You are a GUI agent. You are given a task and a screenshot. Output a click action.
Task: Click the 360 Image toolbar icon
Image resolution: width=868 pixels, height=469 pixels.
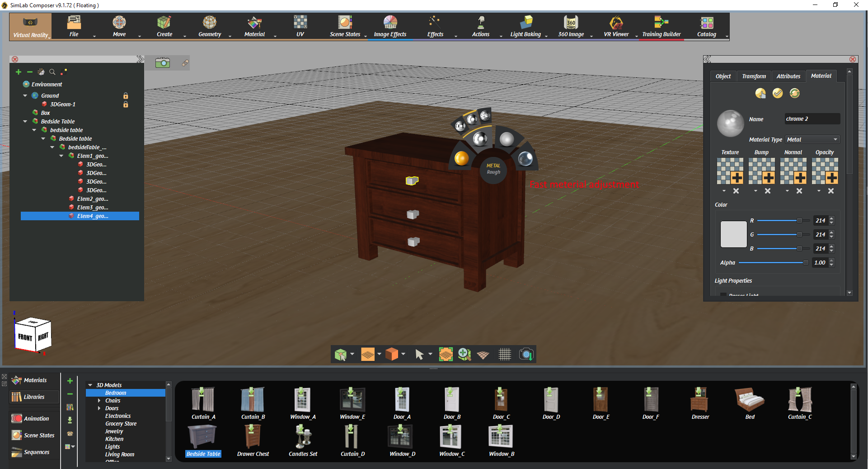[571, 23]
